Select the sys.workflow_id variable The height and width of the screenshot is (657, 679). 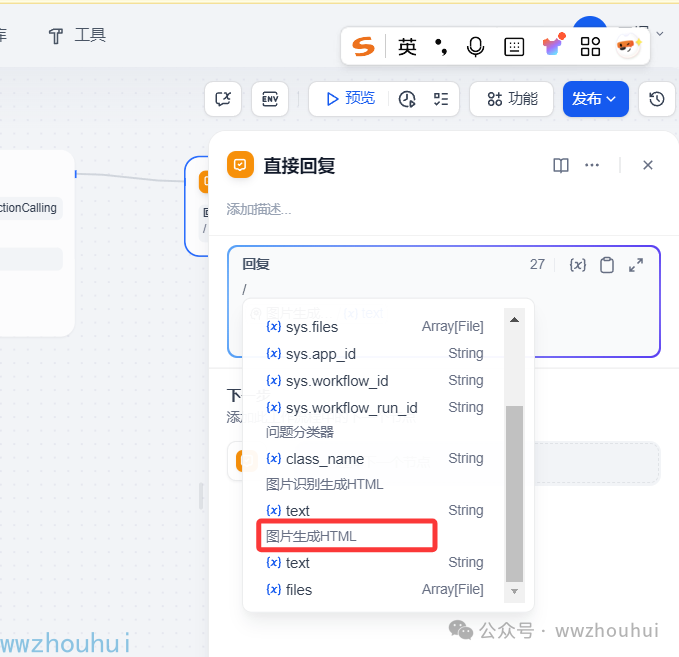[375, 381]
